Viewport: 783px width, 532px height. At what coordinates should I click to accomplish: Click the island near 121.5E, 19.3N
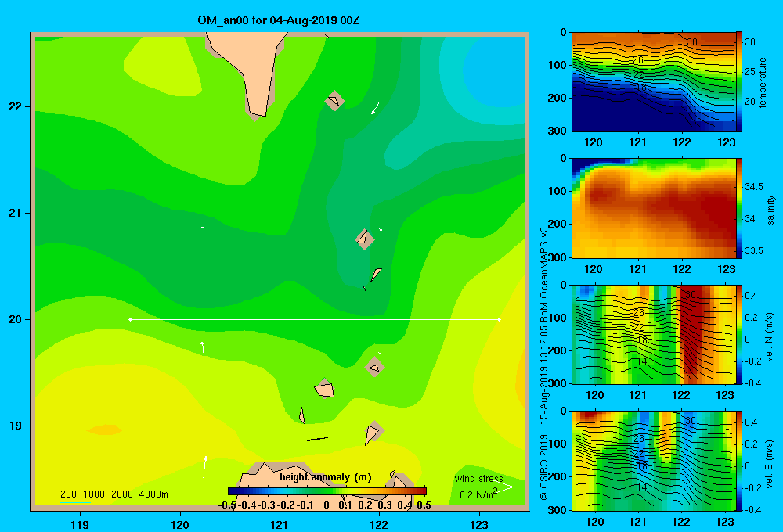click(x=325, y=389)
